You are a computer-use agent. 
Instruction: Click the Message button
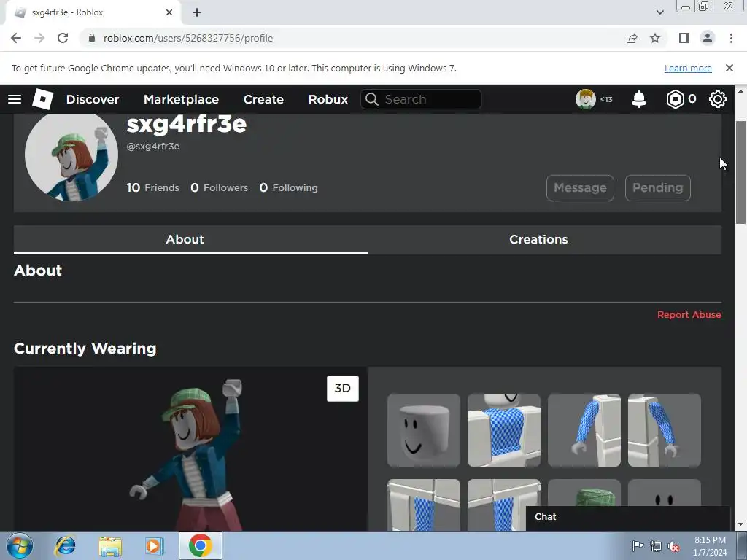pyautogui.click(x=580, y=188)
